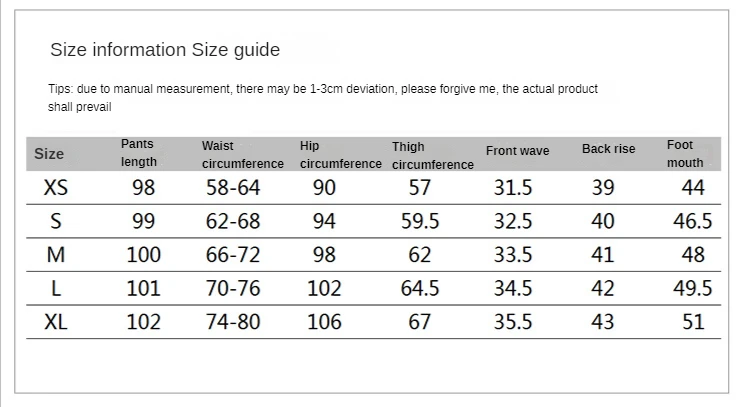
Task: Click the Tips manual measurement note
Action: point(323,98)
